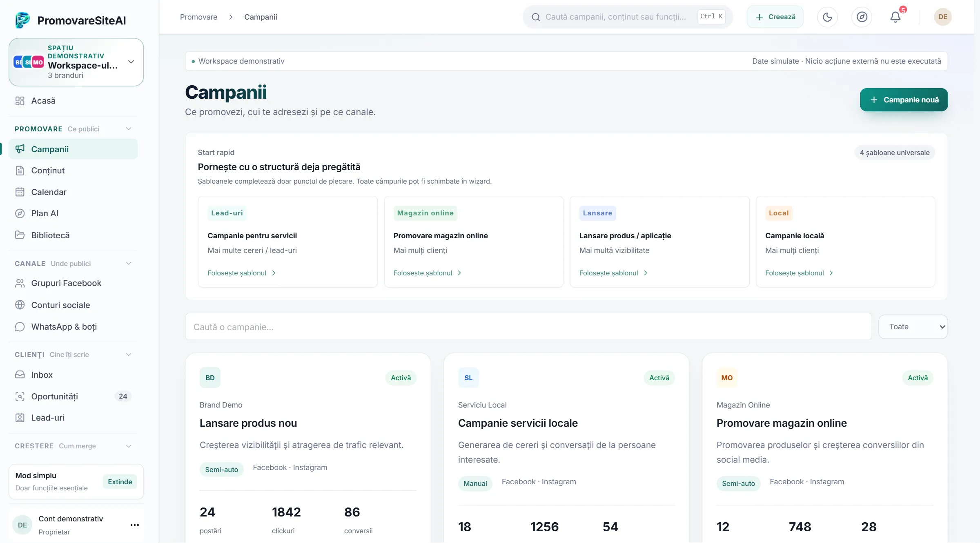Image resolution: width=980 pixels, height=543 pixels.
Task: Open Plan AI page
Action: pyautogui.click(x=73, y=213)
